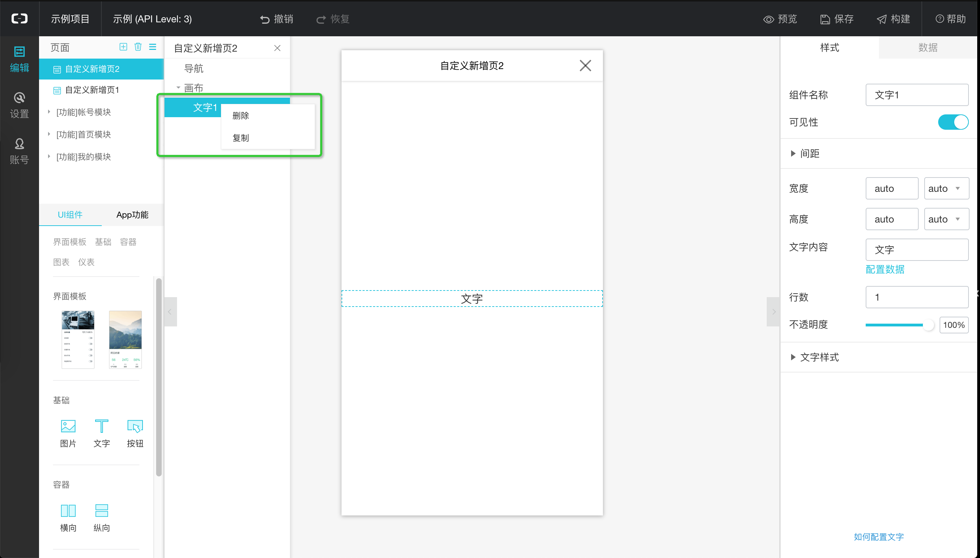Open the 宽度 unit dropdown
This screenshot has width=980, height=558.
tap(946, 188)
